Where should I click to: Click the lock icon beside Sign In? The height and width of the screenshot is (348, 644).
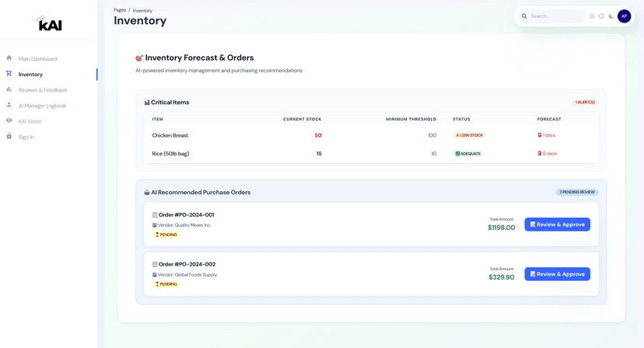(x=9, y=136)
